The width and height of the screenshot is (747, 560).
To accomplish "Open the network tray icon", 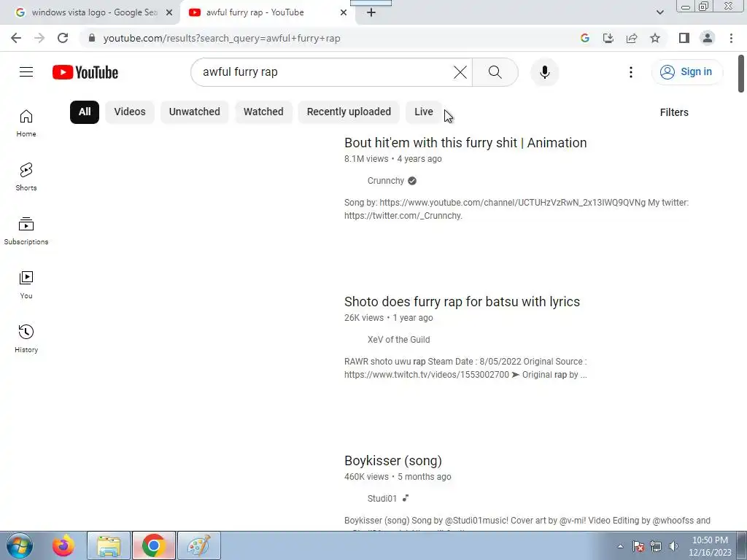I will [x=656, y=546].
